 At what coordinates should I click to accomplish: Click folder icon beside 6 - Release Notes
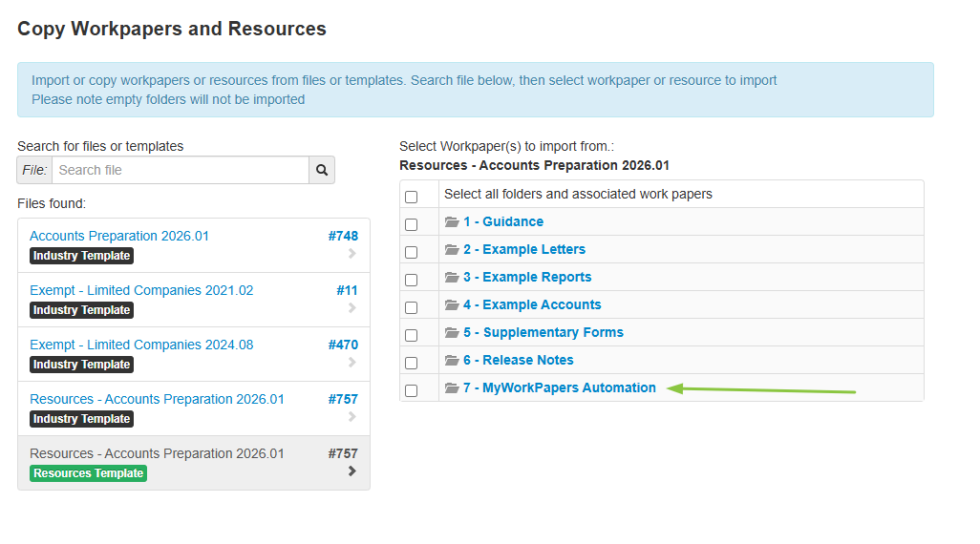[452, 361]
